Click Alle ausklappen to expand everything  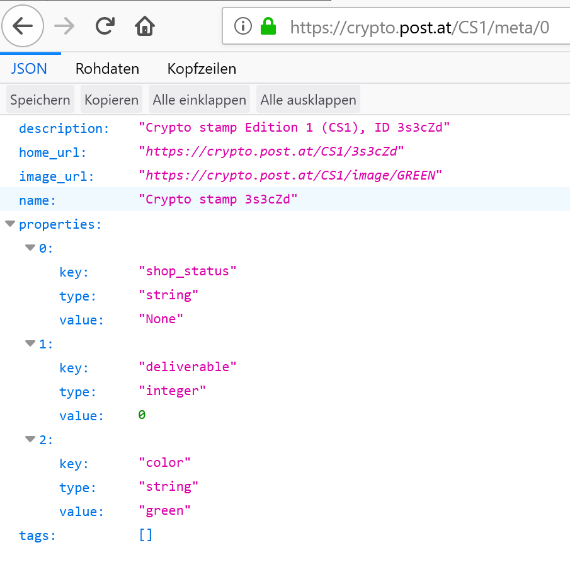(x=308, y=100)
